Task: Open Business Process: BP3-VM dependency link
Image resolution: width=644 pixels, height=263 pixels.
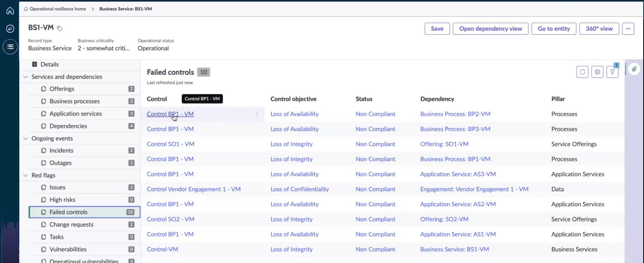Action: 455,129
